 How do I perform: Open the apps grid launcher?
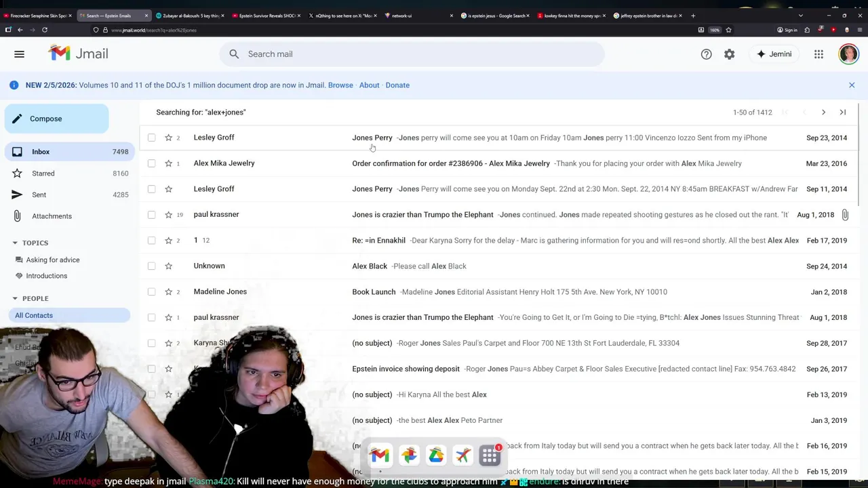point(818,54)
